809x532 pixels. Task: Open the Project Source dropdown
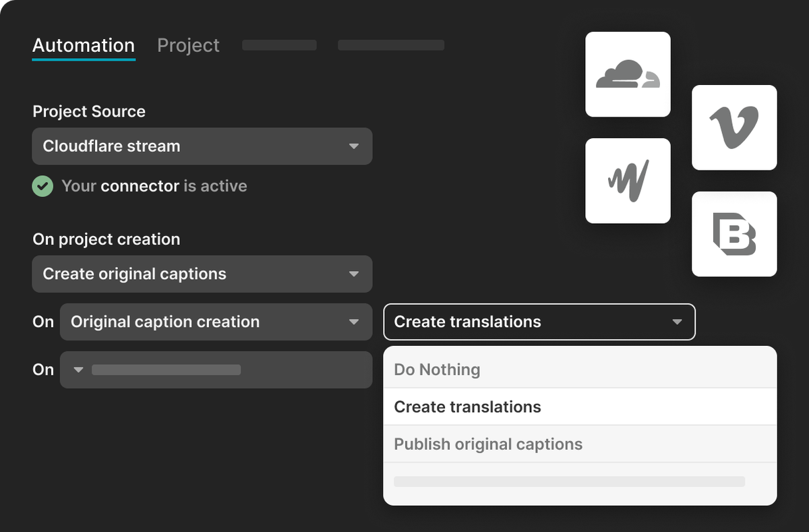pos(202,146)
